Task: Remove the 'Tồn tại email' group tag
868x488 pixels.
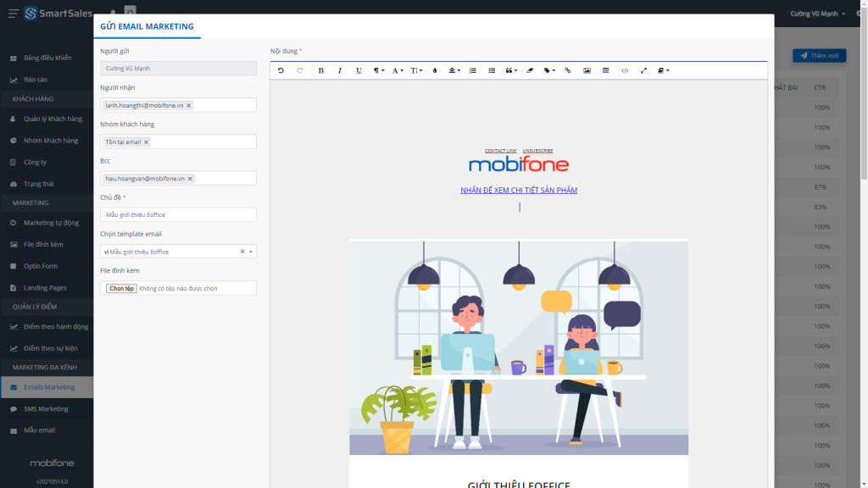Action: pyautogui.click(x=146, y=142)
